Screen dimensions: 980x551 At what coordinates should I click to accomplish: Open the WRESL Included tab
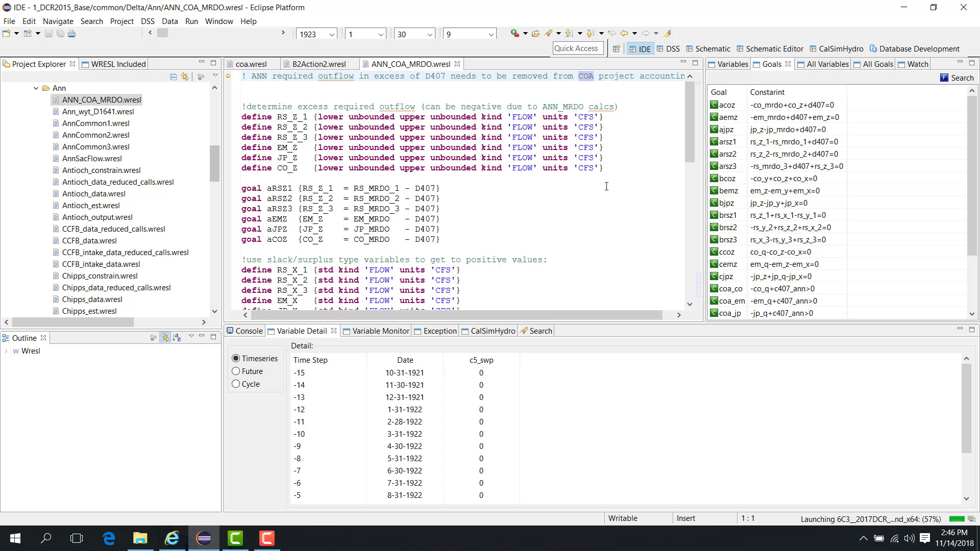tap(114, 64)
